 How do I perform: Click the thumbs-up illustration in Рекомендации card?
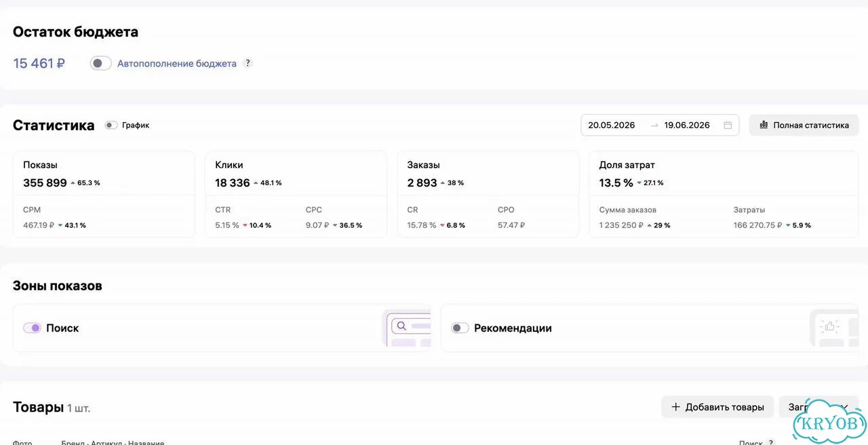coord(831,328)
